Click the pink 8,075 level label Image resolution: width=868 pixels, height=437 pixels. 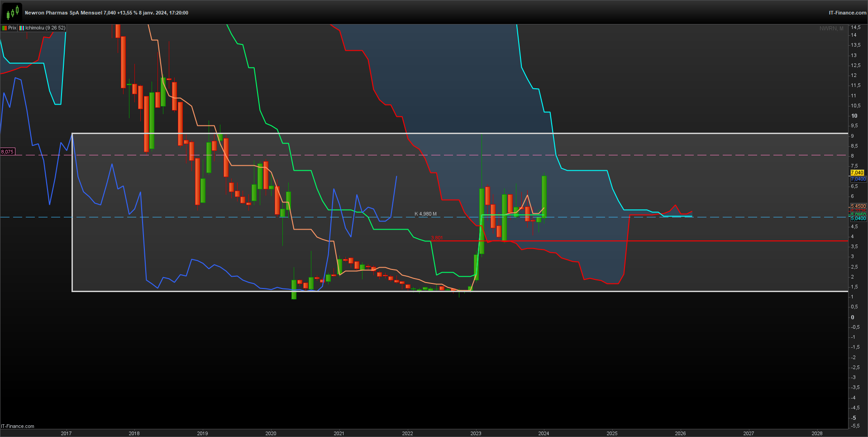(7, 152)
